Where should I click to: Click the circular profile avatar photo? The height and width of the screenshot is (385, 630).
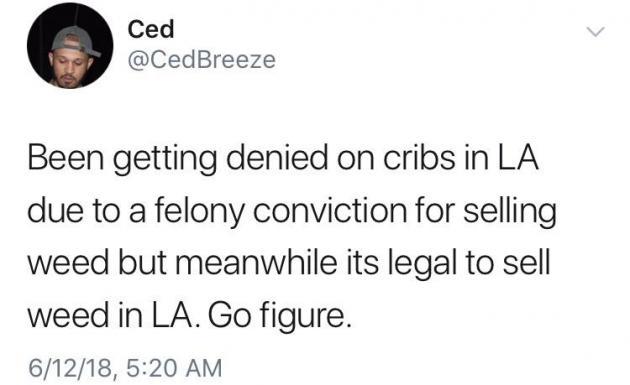70,45
